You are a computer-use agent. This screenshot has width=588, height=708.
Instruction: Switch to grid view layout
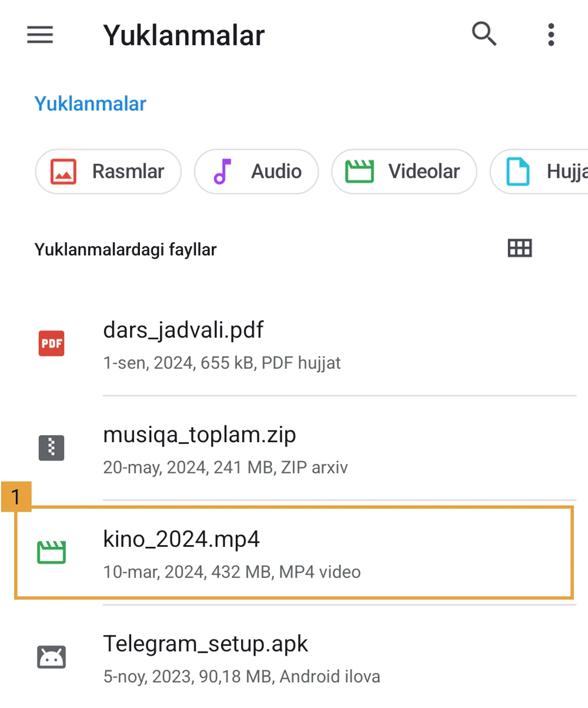tap(520, 249)
